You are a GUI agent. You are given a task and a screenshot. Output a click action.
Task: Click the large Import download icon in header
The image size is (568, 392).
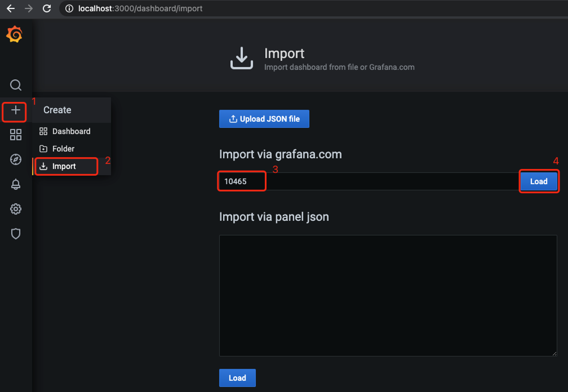[x=242, y=58]
